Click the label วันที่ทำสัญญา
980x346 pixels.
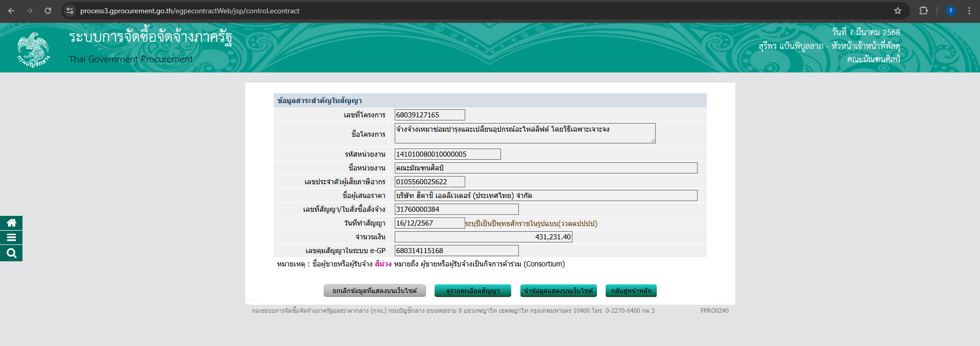(365, 223)
